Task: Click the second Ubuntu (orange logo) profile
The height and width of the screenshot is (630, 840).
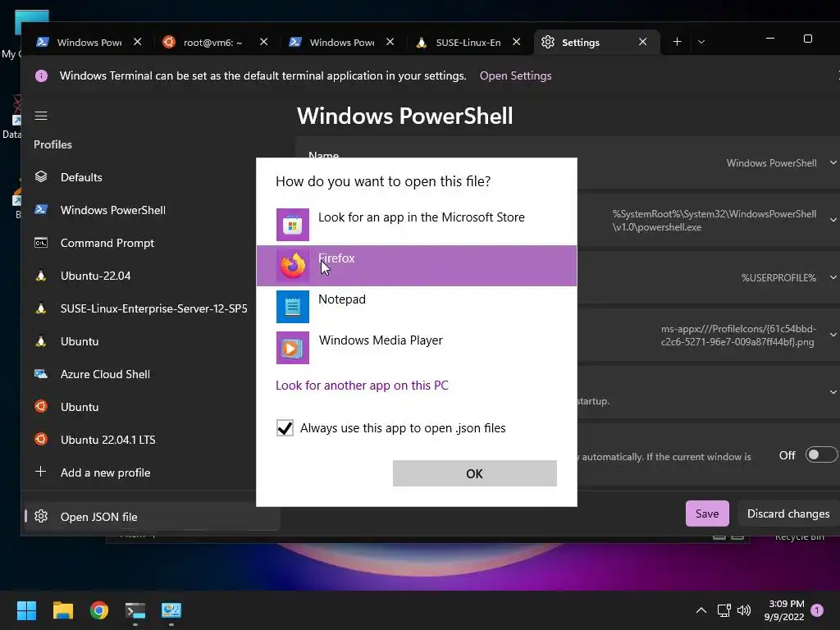Action: [150, 407]
